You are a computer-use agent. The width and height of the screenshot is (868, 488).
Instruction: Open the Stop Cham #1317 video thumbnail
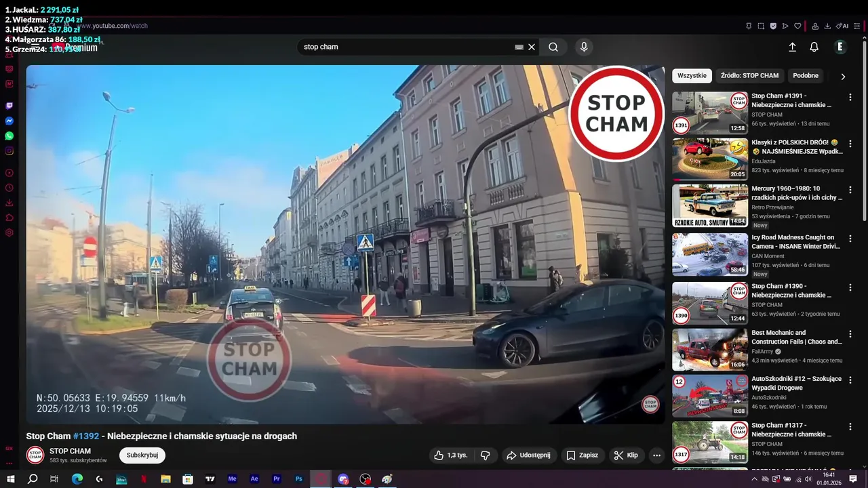pyautogui.click(x=710, y=443)
